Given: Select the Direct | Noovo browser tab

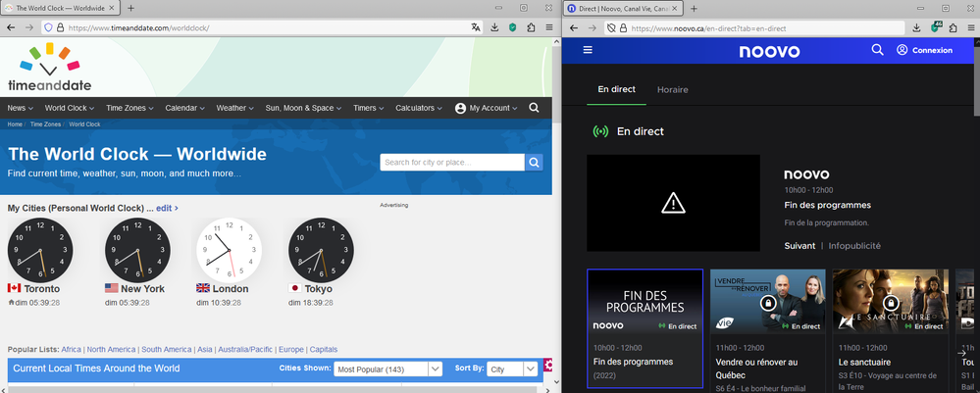Looking at the screenshot, I should [x=623, y=8].
